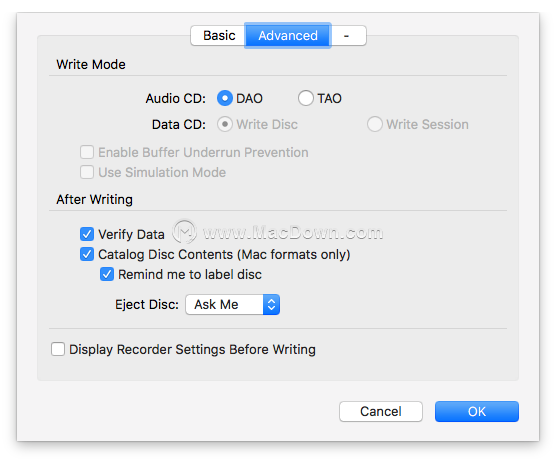
Task: Open the Eject Disc dropdown
Action: 233,305
